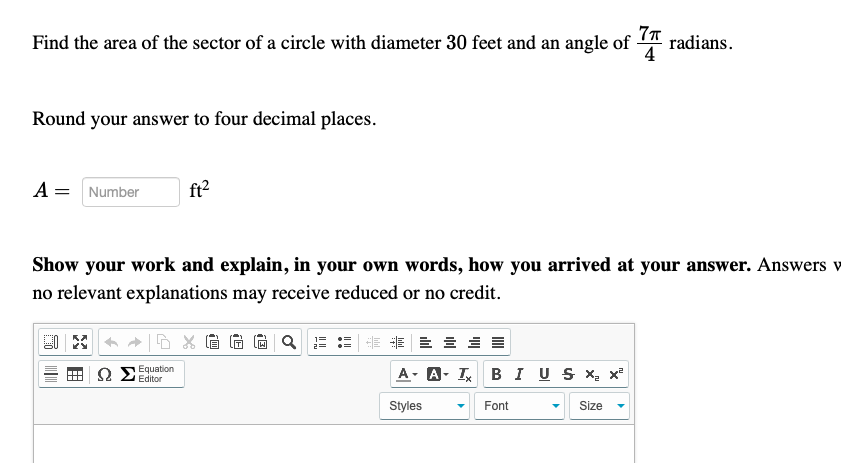Insert a bulleted list
This screenshot has width=841, height=463.
click(x=344, y=342)
